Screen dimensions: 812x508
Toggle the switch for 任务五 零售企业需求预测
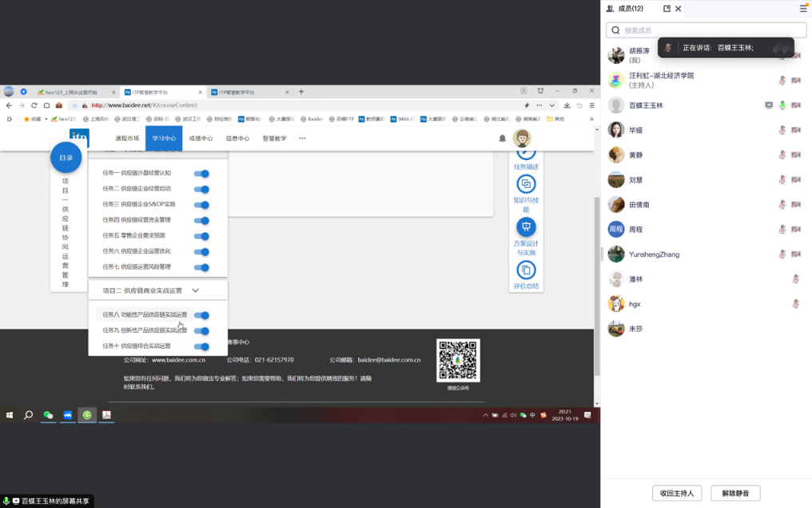click(x=201, y=236)
